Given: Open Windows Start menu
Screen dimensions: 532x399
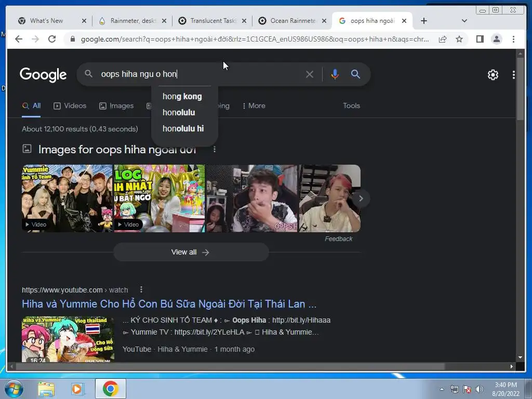Looking at the screenshot, I should click(14, 389).
